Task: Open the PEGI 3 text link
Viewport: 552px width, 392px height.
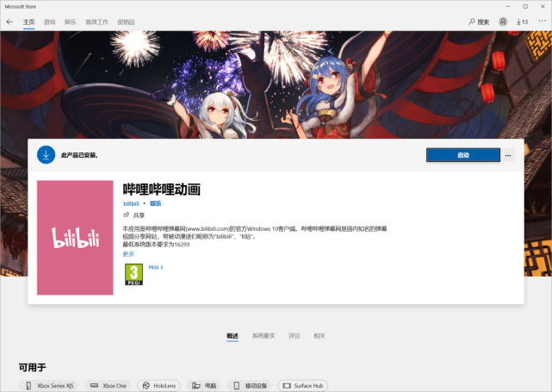Action: point(156,267)
